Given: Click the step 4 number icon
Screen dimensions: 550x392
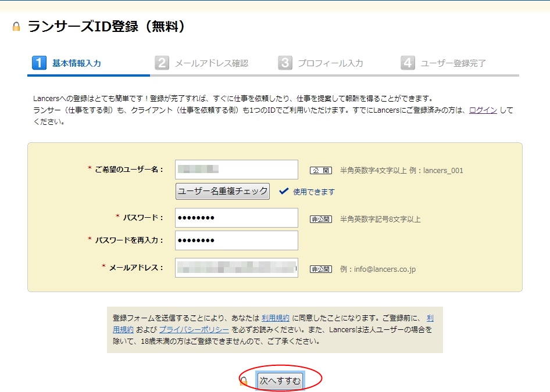Looking at the screenshot, I should click(x=408, y=63).
